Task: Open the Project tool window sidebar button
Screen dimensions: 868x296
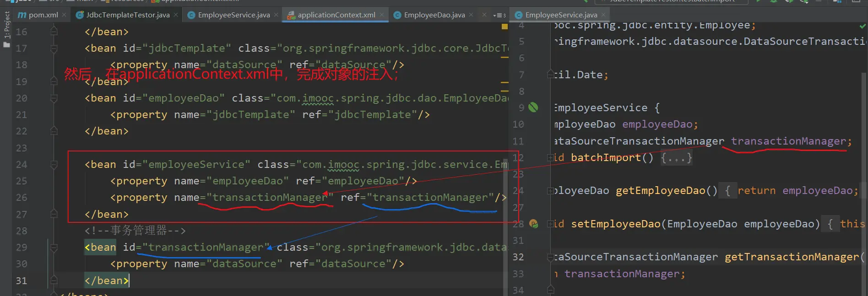Action: point(6,27)
